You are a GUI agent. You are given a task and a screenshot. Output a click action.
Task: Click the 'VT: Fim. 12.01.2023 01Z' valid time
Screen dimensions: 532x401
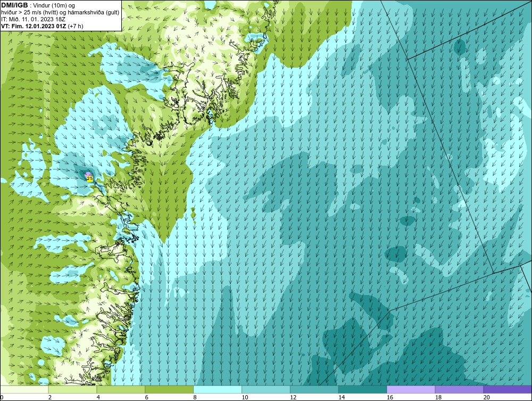(34, 26)
